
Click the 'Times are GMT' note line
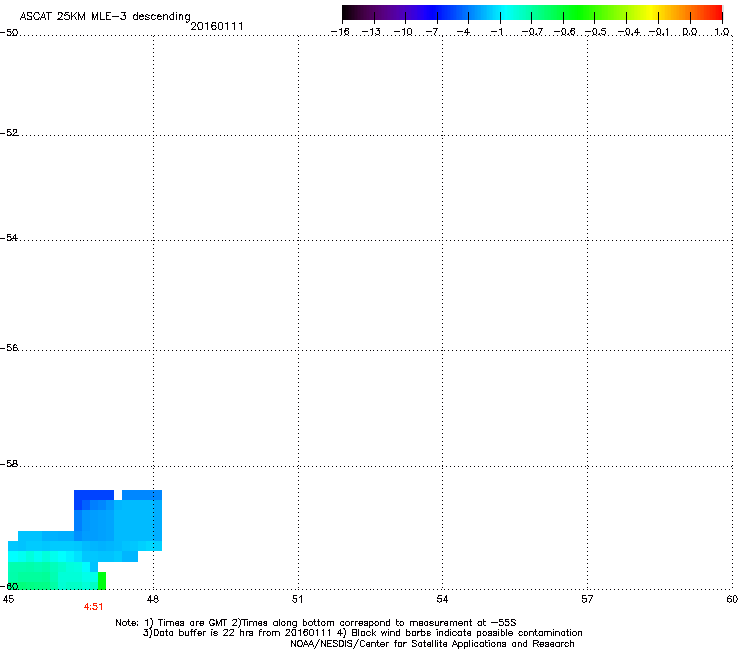pos(316,623)
